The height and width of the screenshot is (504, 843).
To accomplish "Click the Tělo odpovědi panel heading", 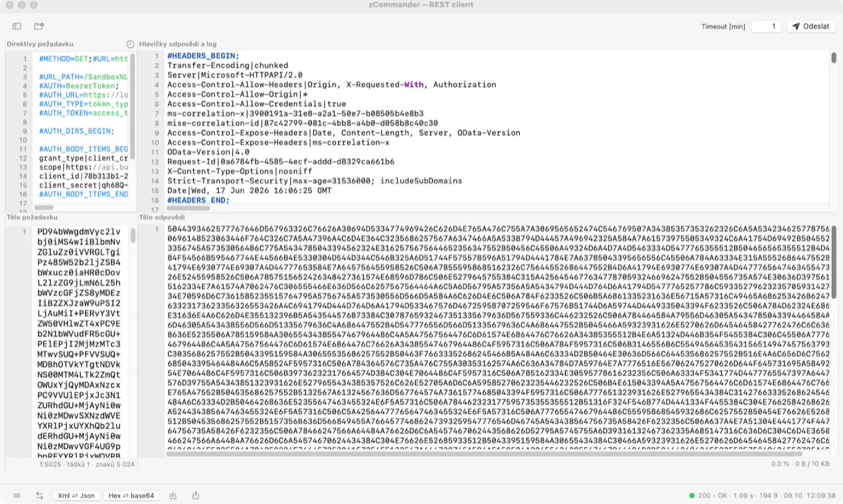I will tap(161, 218).
